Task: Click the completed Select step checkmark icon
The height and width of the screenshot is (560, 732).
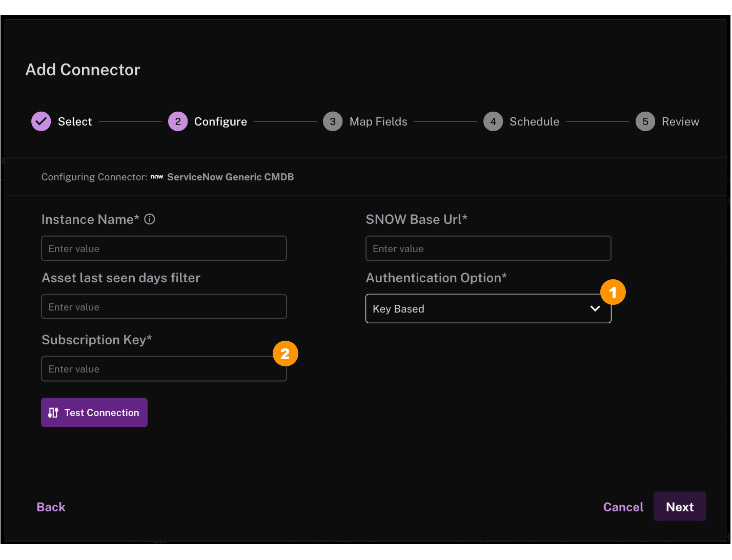Action: click(41, 121)
